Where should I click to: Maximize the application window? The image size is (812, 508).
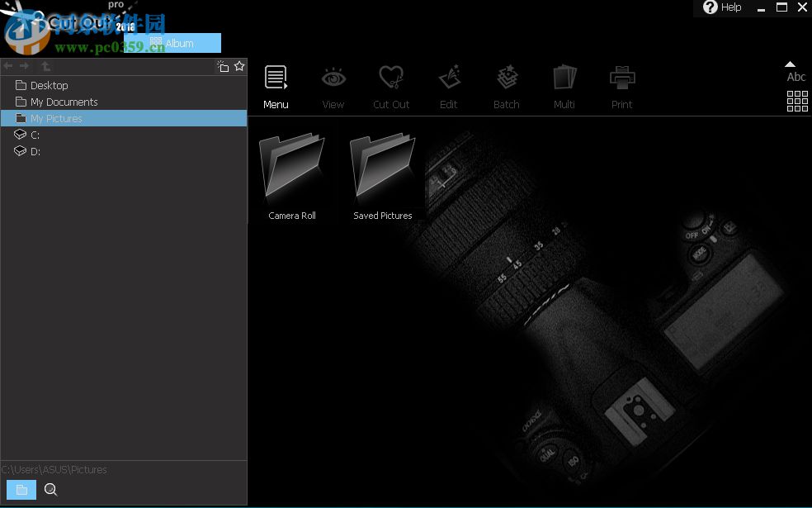pyautogui.click(x=782, y=7)
